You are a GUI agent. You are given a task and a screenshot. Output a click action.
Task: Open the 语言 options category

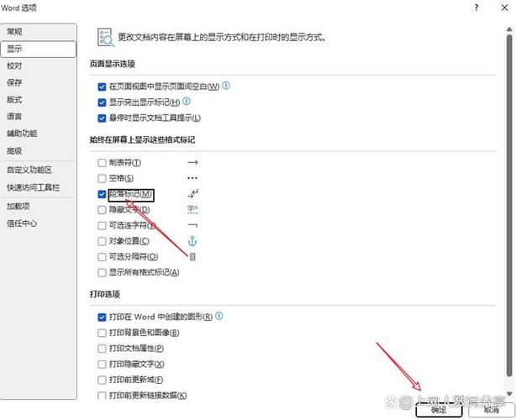39,116
